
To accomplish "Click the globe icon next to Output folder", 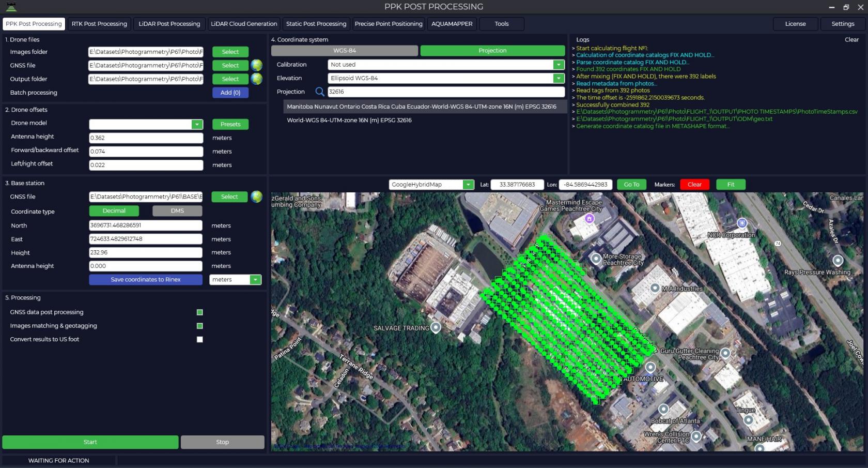I will [257, 79].
